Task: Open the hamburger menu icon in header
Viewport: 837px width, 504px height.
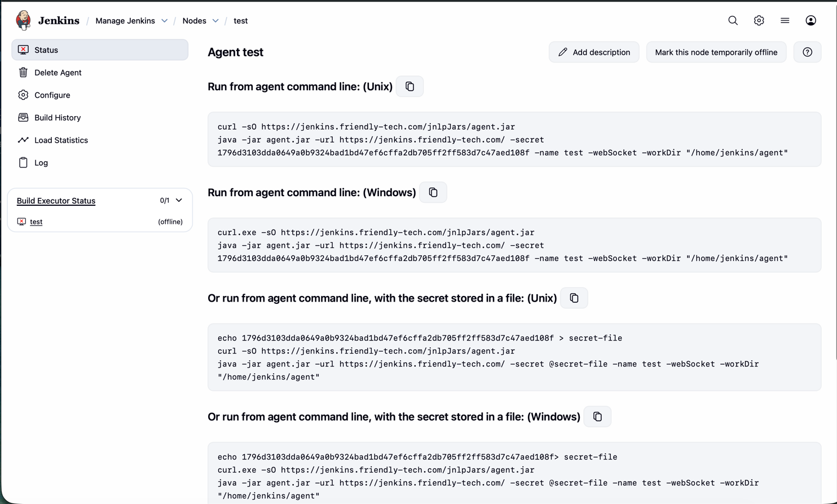Action: point(785,20)
